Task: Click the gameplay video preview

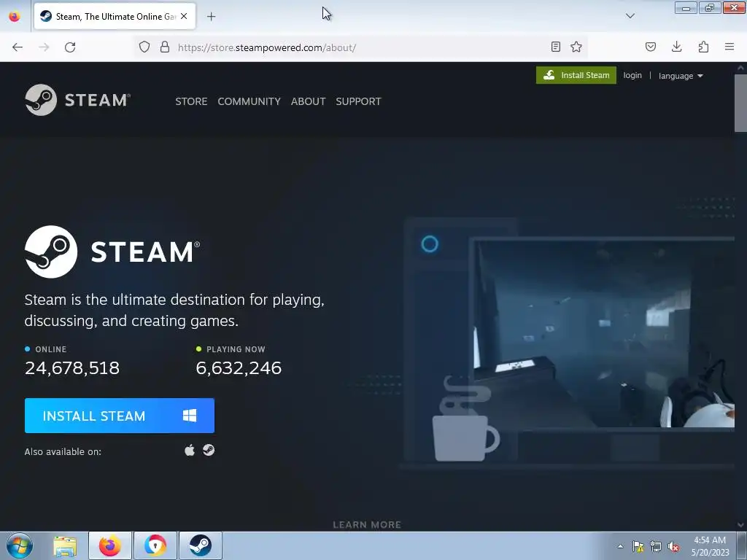Action: (x=605, y=333)
